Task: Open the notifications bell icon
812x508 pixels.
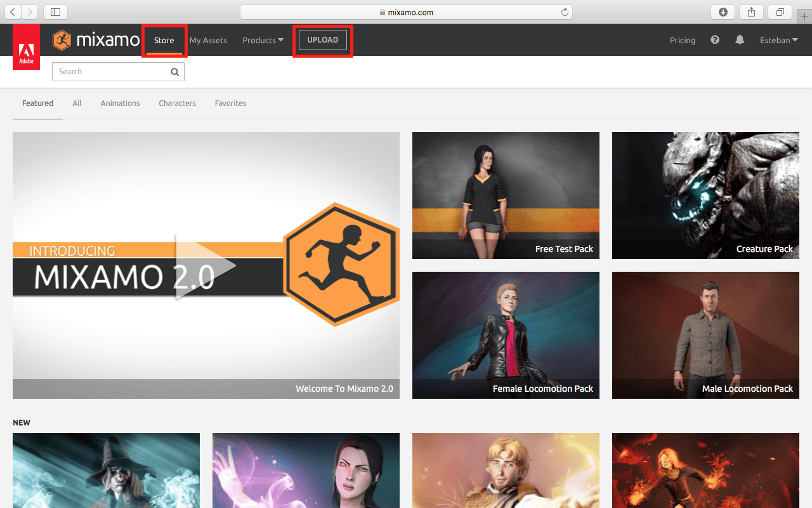Action: tap(740, 40)
